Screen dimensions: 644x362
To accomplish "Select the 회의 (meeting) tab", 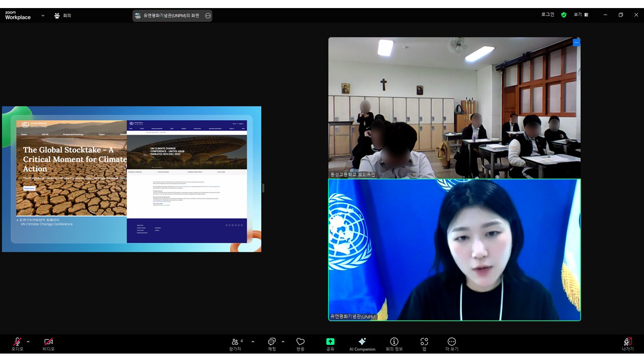I will tap(63, 16).
